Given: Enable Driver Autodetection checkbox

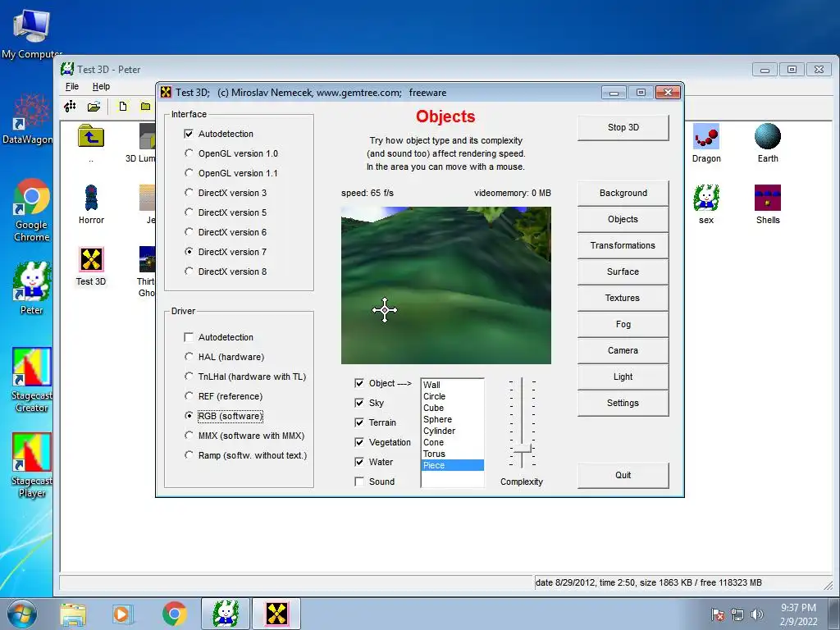Looking at the screenshot, I should [x=189, y=337].
